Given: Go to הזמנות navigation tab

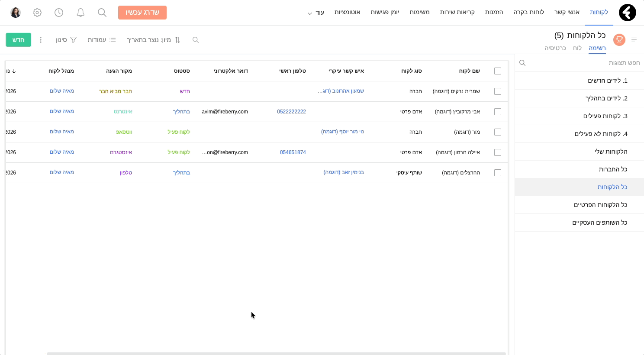Looking at the screenshot, I should (x=494, y=12).
